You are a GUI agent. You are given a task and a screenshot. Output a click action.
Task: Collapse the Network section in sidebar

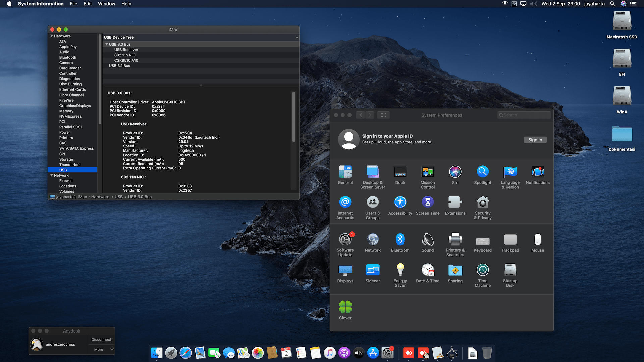[52, 175]
